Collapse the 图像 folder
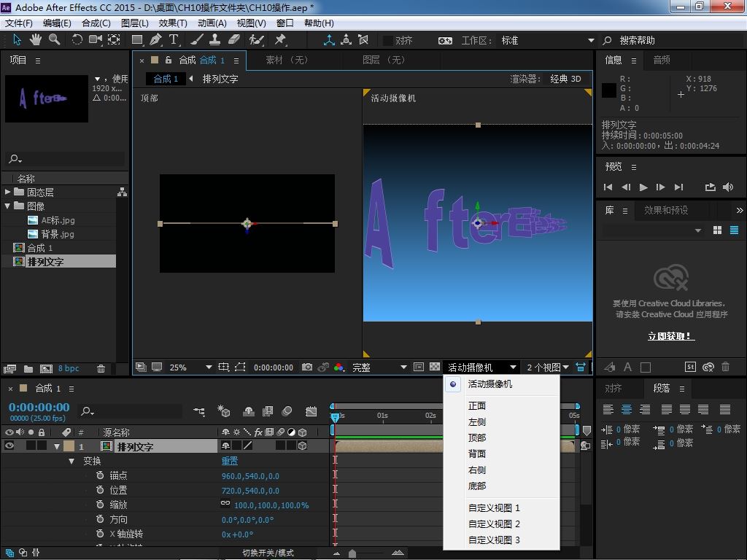747x560 pixels. (7, 206)
